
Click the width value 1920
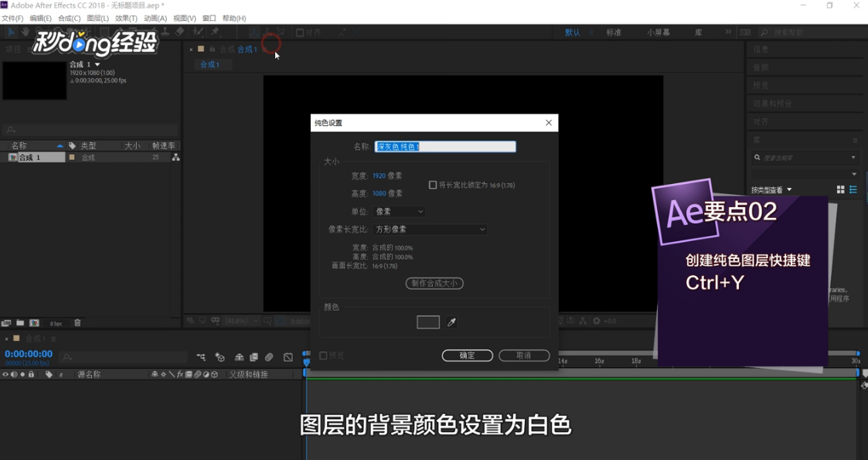[x=379, y=175]
